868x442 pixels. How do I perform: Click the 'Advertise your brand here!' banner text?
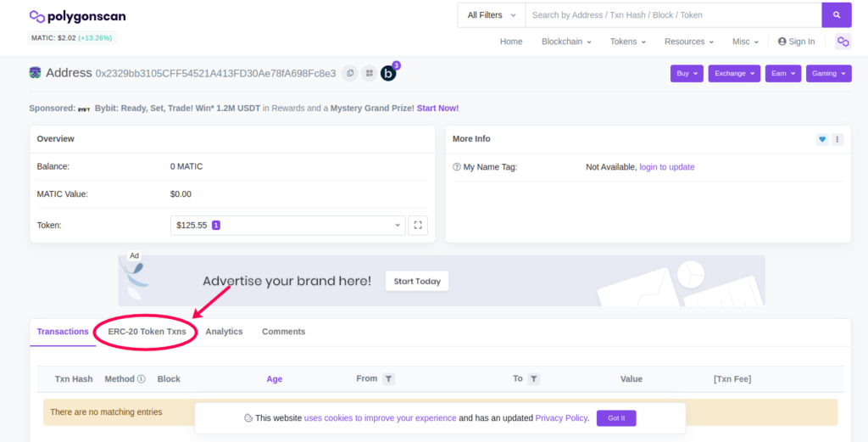click(287, 281)
